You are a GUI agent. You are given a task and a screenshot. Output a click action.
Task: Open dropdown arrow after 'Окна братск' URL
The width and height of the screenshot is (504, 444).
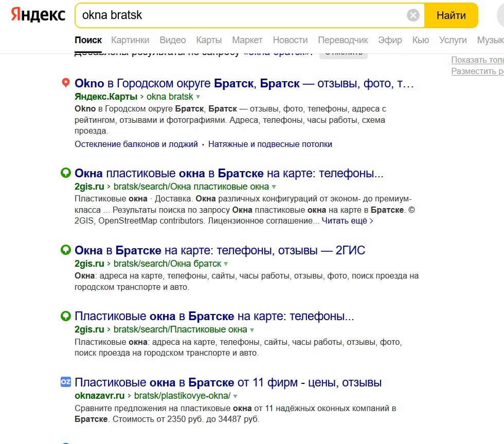pos(226,264)
